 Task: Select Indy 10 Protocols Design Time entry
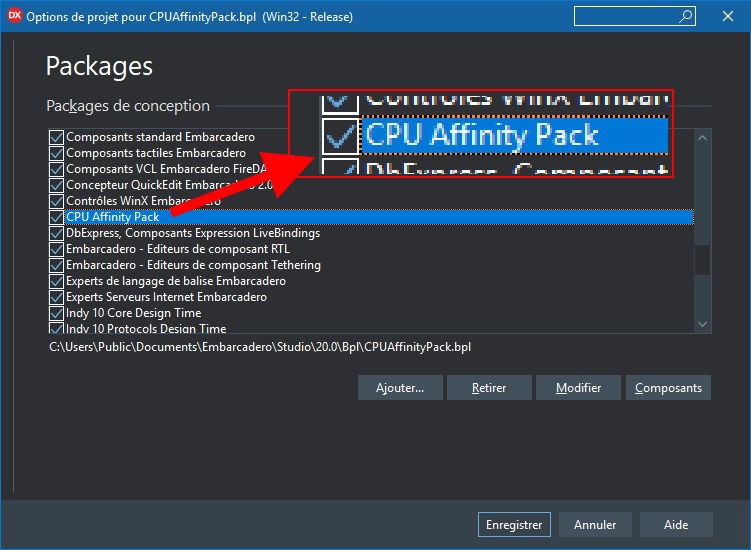click(146, 328)
